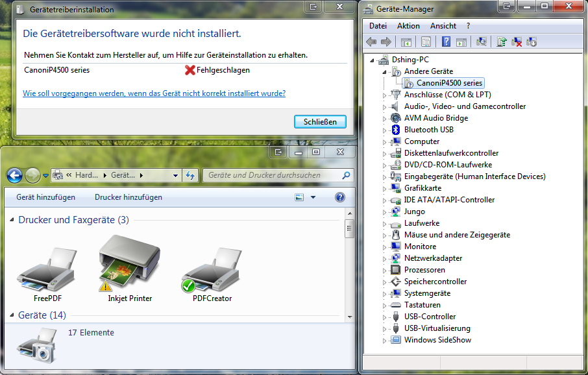This screenshot has height=375, width=588.
Task: Open the link about incorrectly installed devices
Action: point(154,93)
